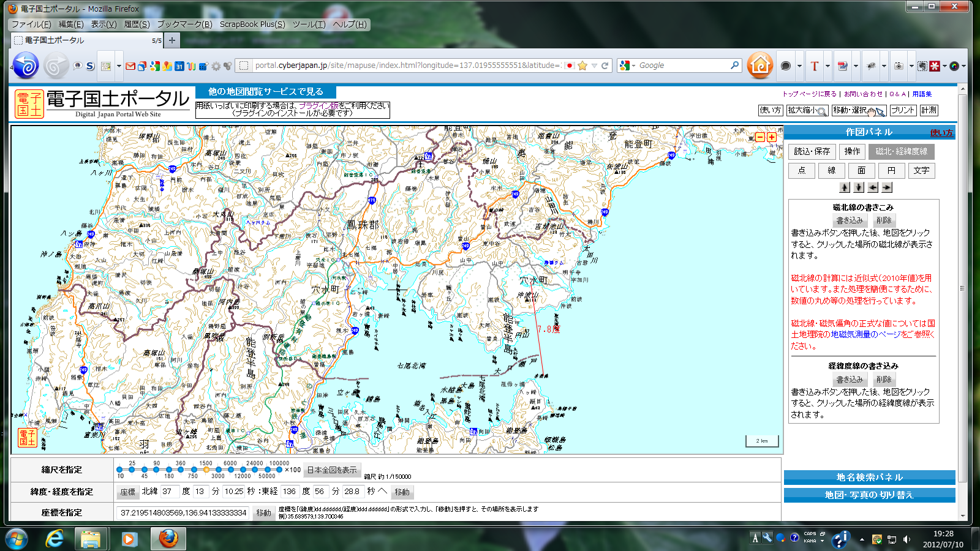Viewport: 980px width, 551px height.
Task: Click the 日本全図を表示 button
Action: point(331,470)
